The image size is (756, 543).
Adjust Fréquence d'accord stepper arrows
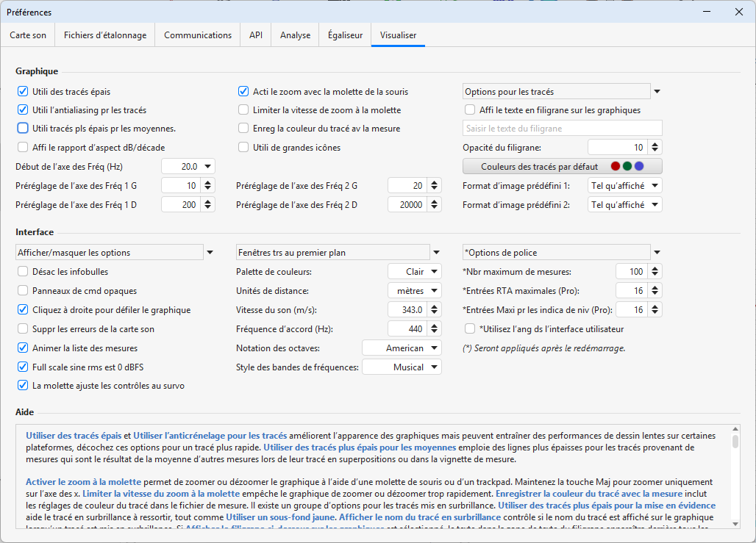pyautogui.click(x=435, y=329)
